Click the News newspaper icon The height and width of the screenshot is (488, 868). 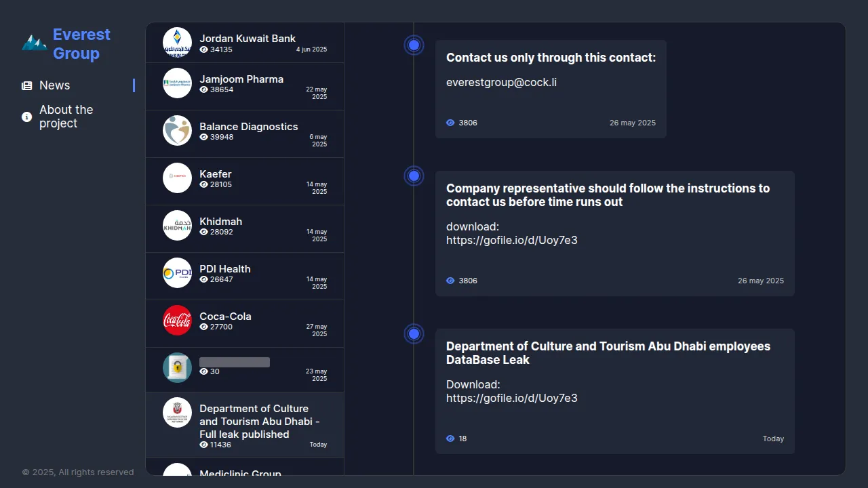[27, 85]
